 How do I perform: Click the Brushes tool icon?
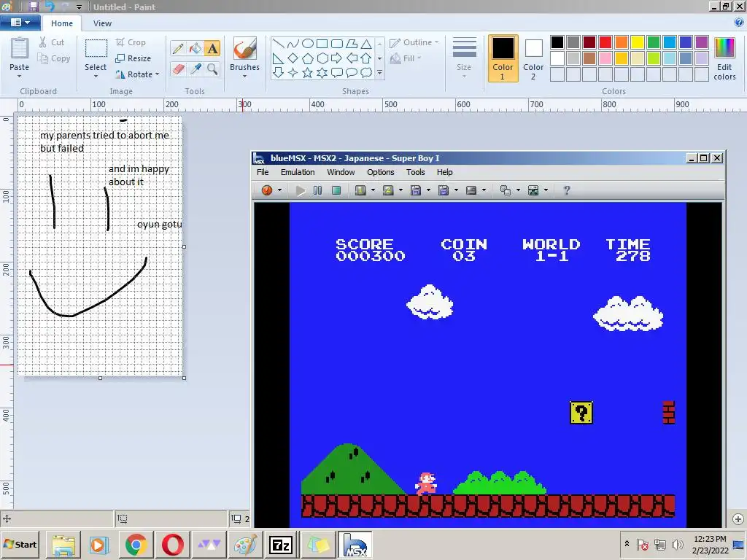245,49
